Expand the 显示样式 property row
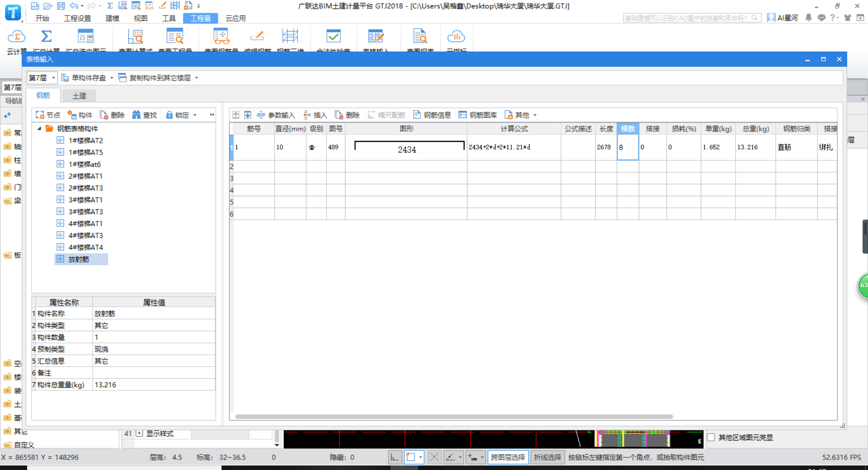The height and width of the screenshot is (470, 868). (x=139, y=433)
